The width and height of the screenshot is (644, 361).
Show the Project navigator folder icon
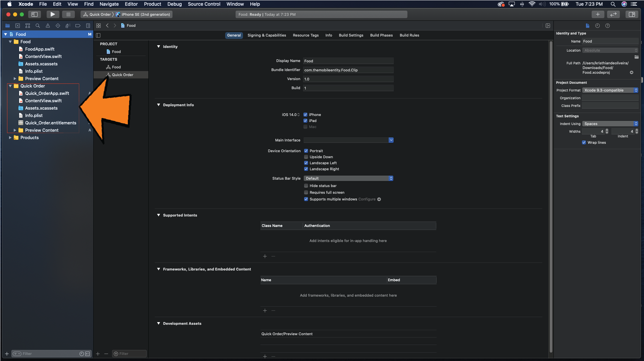(x=7, y=25)
